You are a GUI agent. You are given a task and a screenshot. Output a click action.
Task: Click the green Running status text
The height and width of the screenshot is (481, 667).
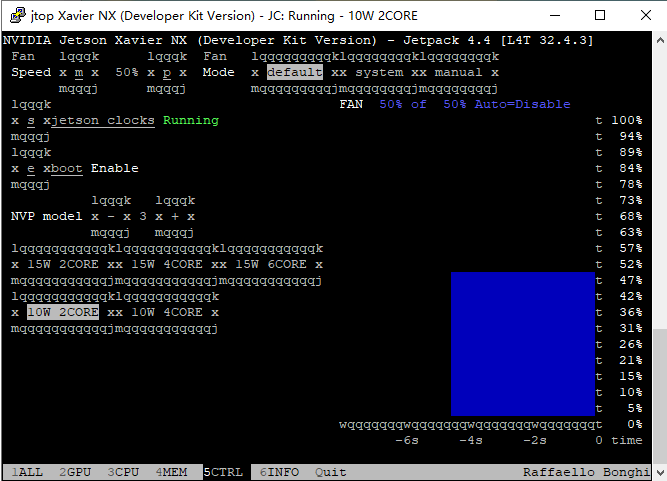(x=191, y=120)
